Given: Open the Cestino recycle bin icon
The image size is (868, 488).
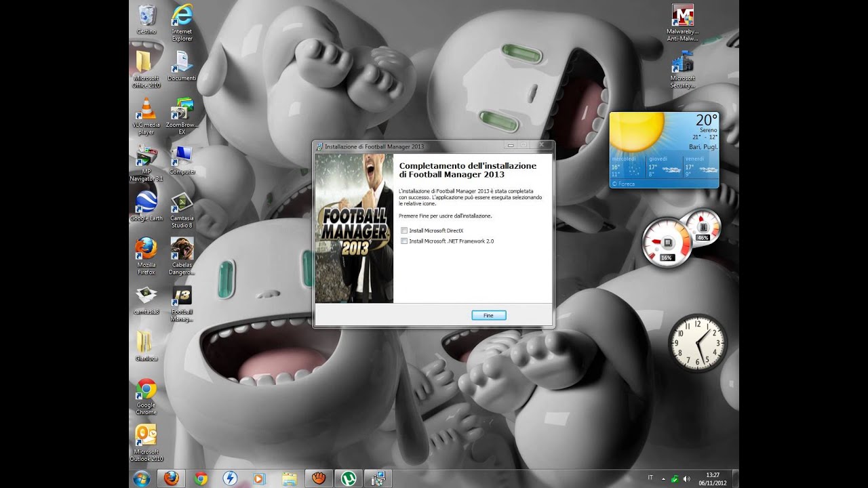Looking at the screenshot, I should point(146,19).
